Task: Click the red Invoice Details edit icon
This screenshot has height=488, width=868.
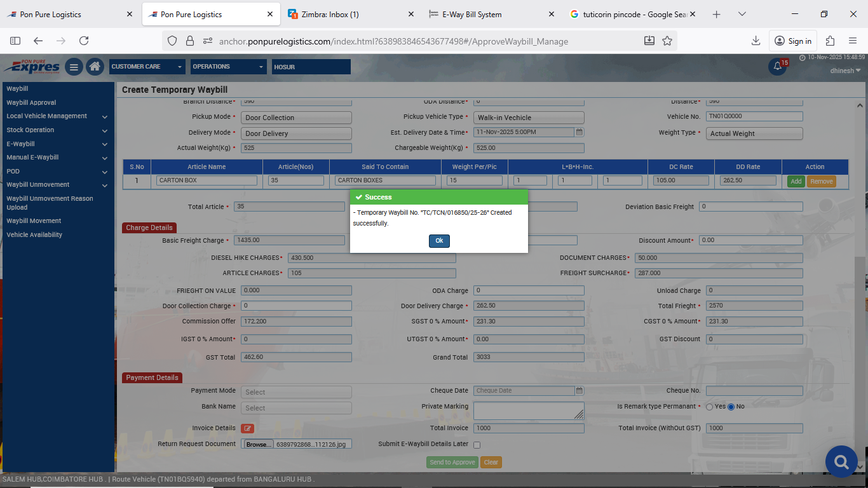Action: pos(247,428)
